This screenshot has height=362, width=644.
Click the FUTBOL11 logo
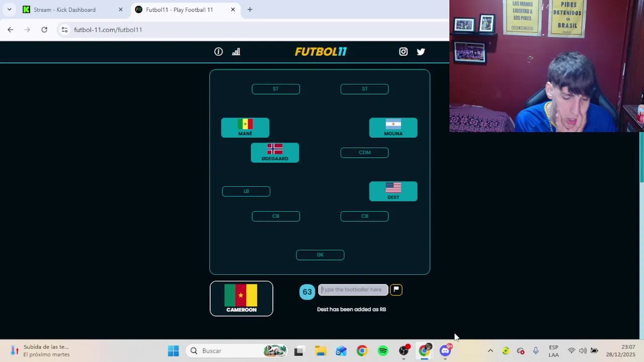coord(321,51)
